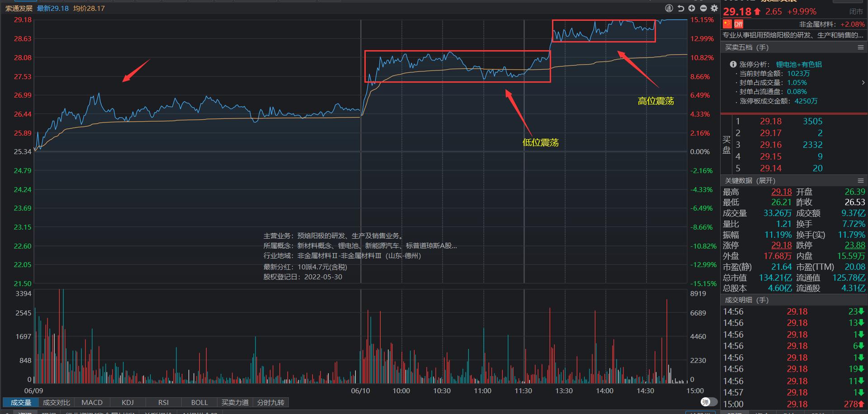Open the 买卖五档 panel hamburger menu
Image resolution: width=868 pixels, height=414 pixels.
click(x=860, y=47)
